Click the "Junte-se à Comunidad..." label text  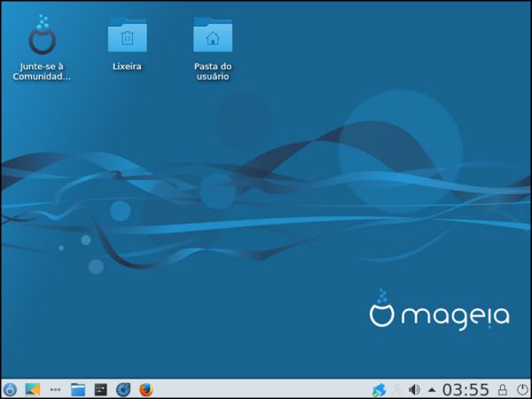(42, 71)
